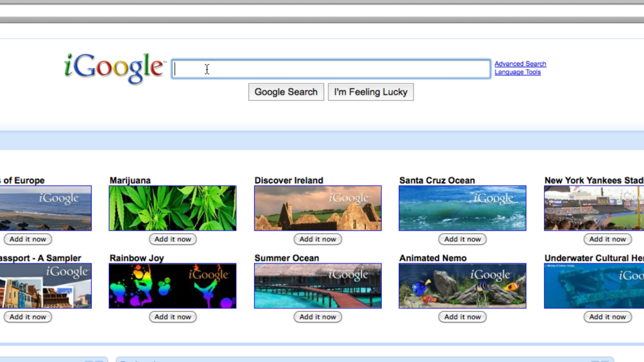This screenshot has width=644, height=362.
Task: Click the Santa Cruz Ocean title
Action: point(437,180)
